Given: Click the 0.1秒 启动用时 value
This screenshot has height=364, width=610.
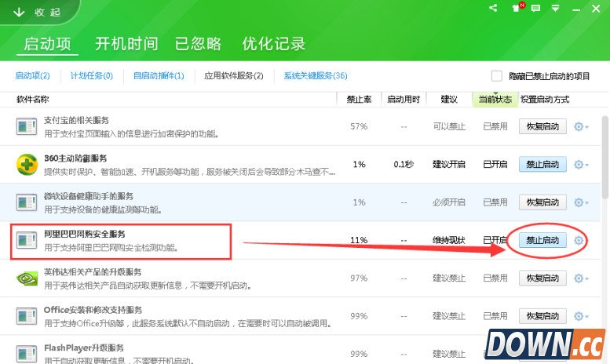Looking at the screenshot, I should [404, 164].
